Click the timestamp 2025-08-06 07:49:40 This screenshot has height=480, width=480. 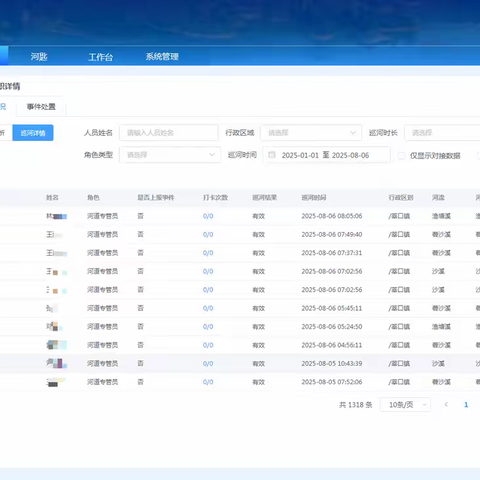pos(332,235)
